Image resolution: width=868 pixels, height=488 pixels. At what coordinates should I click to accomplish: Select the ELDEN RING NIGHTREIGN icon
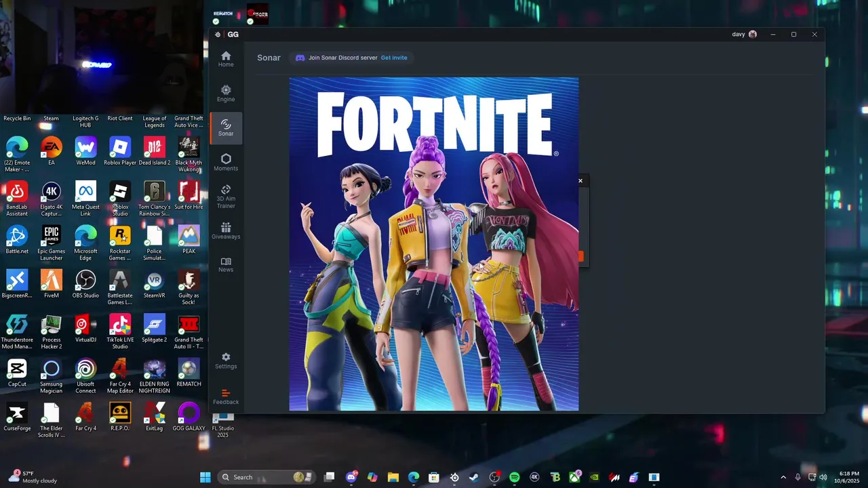tap(155, 375)
